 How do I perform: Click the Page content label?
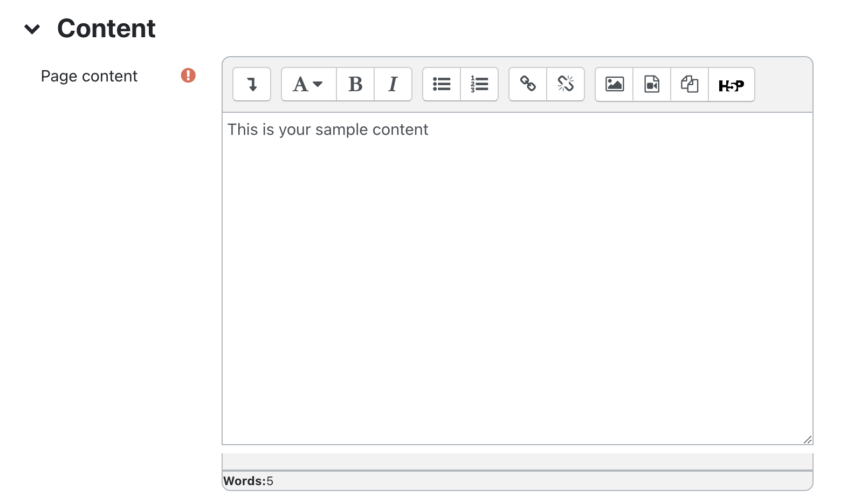click(x=89, y=76)
